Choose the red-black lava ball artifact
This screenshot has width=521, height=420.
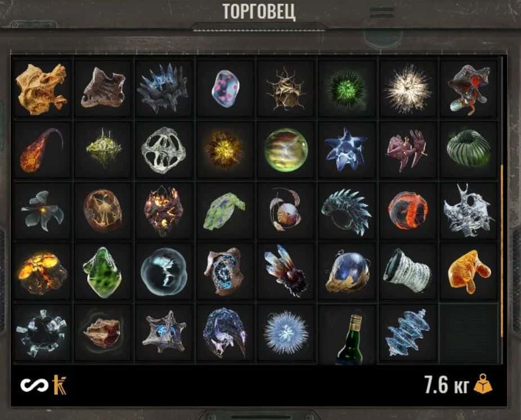coord(407,210)
